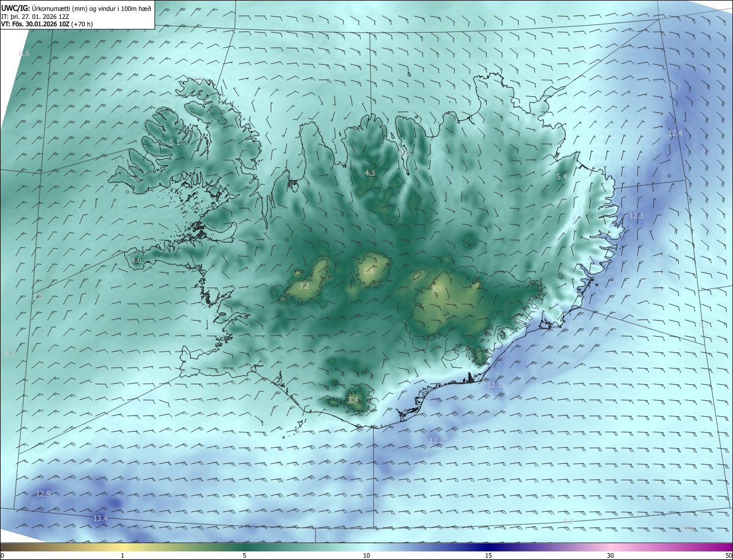Click the 8.2 value on the map
The width and height of the screenshot is (733, 560).
coord(10,354)
